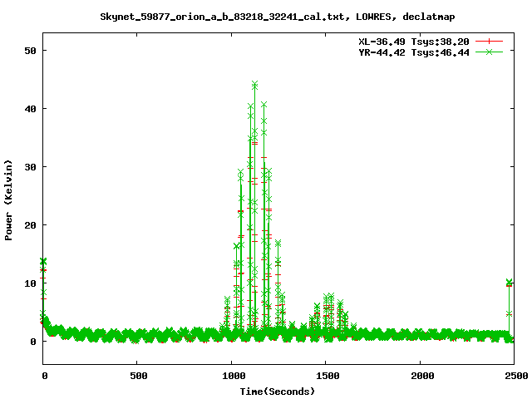
Task: Click the y-axis tick label '40'
Action: coord(30,109)
